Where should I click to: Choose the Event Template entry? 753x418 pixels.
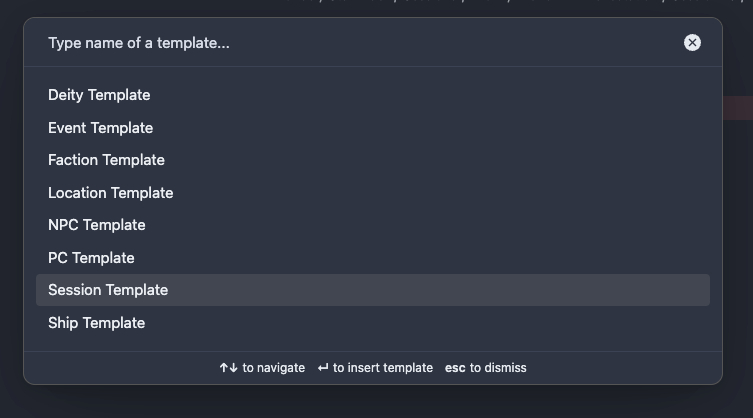tap(100, 128)
